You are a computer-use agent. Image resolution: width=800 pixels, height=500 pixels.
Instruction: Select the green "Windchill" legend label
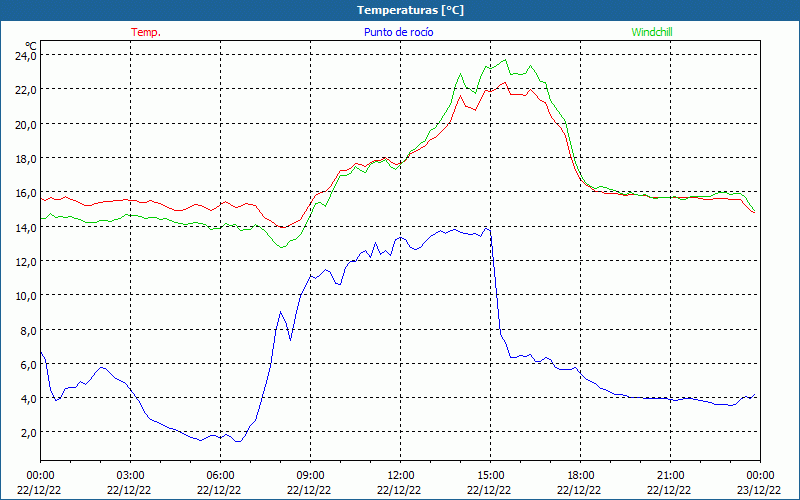pos(652,32)
